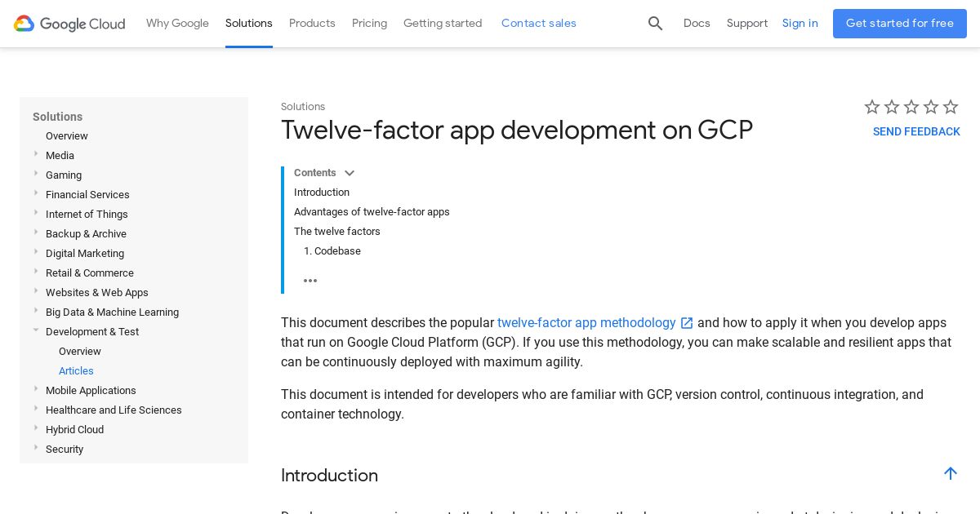Open the Pricing menu item
The image size is (980, 514).
pyautogui.click(x=369, y=24)
